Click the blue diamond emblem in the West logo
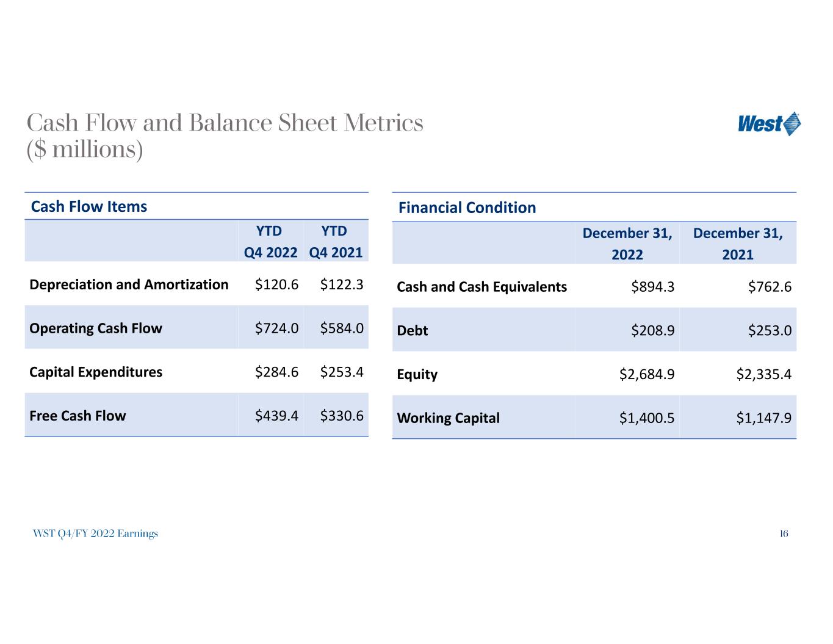This screenshot has height=644, width=833. click(x=792, y=124)
